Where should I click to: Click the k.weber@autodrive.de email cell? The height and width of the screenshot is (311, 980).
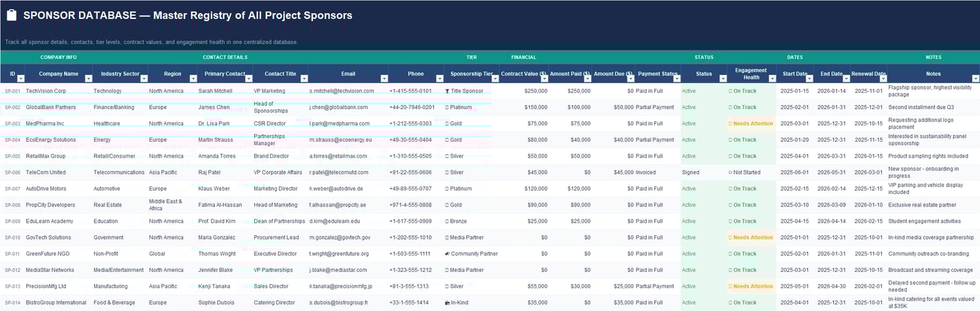pyautogui.click(x=348, y=189)
